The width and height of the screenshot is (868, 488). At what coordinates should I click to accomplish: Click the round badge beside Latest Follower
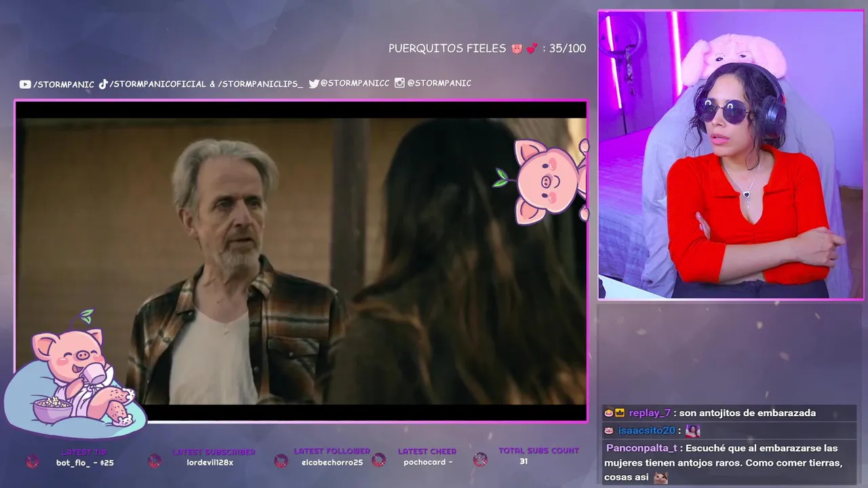pyautogui.click(x=281, y=461)
